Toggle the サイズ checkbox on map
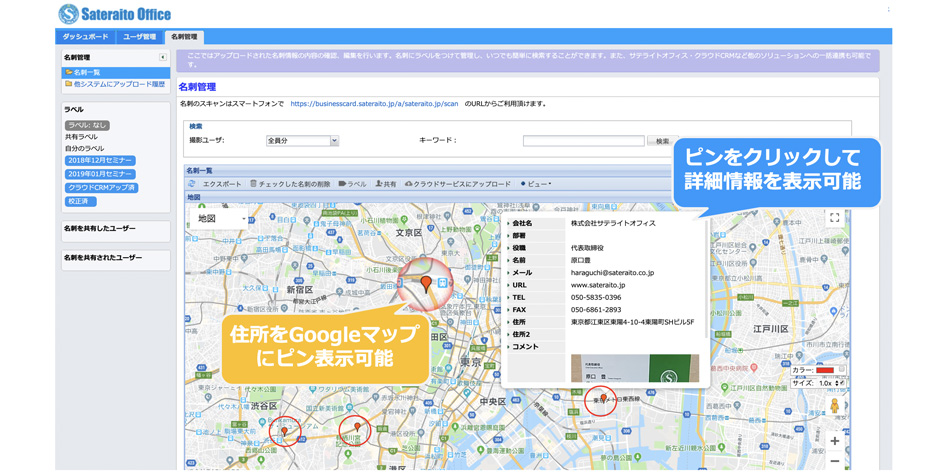 click(843, 383)
